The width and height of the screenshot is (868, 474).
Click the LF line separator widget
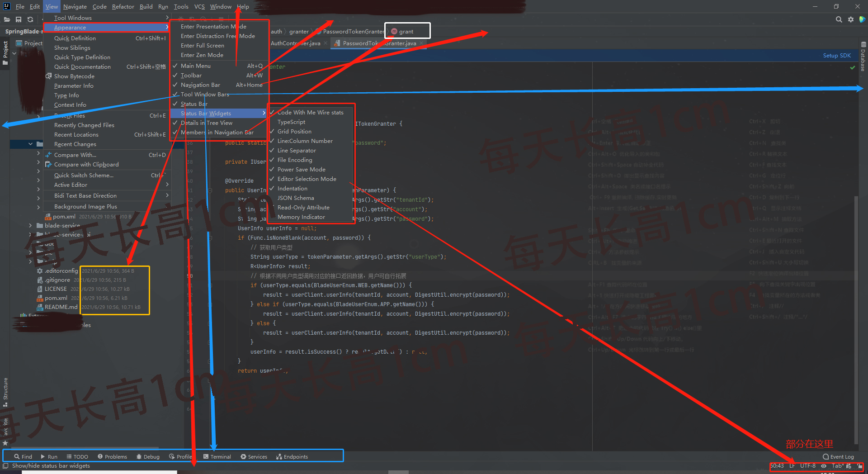(x=792, y=466)
